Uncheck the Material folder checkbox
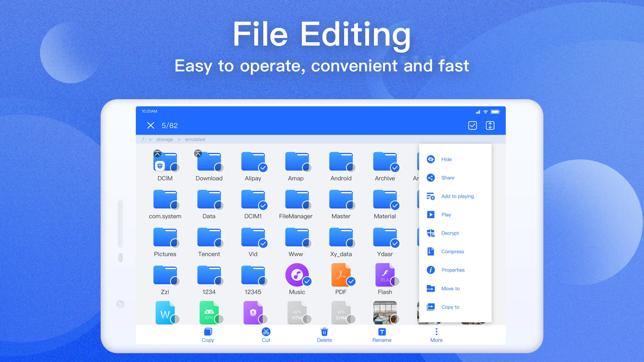This screenshot has height=362, width=644. coord(395,205)
